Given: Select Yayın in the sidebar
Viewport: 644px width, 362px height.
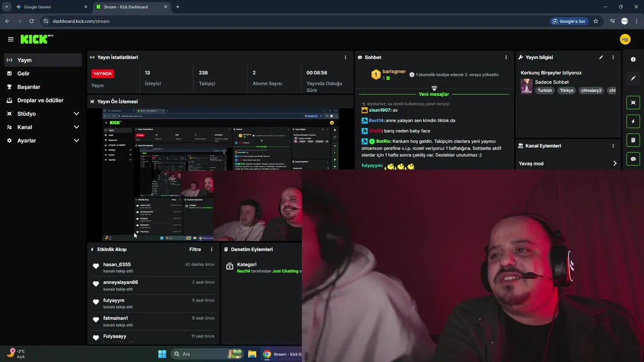Looking at the screenshot, I should point(43,60).
